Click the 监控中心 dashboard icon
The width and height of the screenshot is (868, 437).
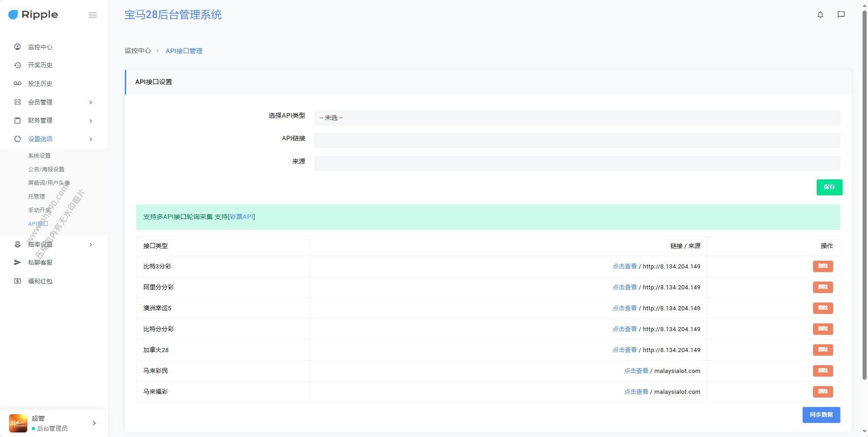(18, 47)
